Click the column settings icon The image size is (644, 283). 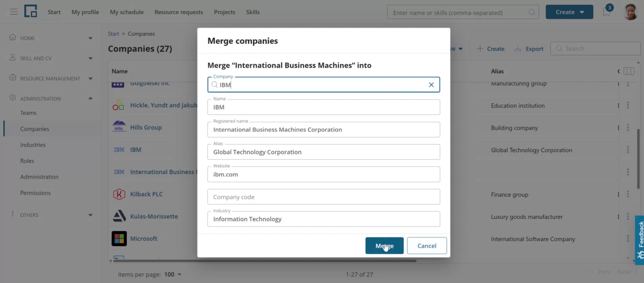629,71
